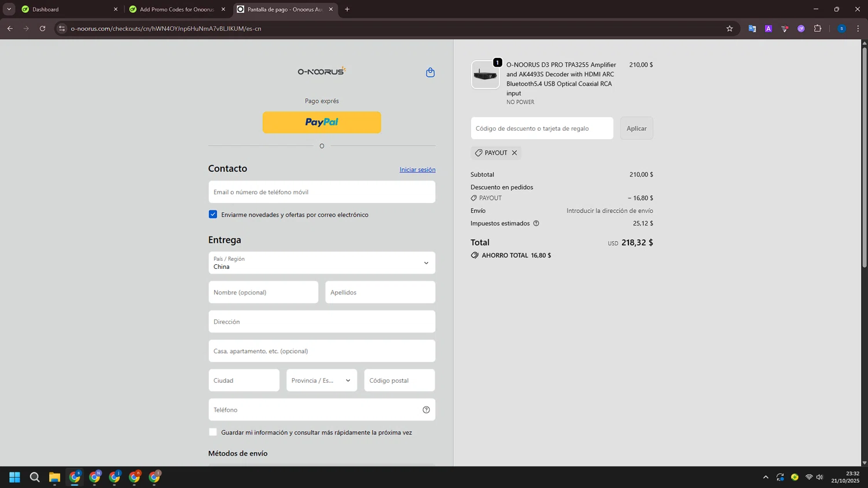
Task: Close the Dashboard tab
Action: [115, 9]
